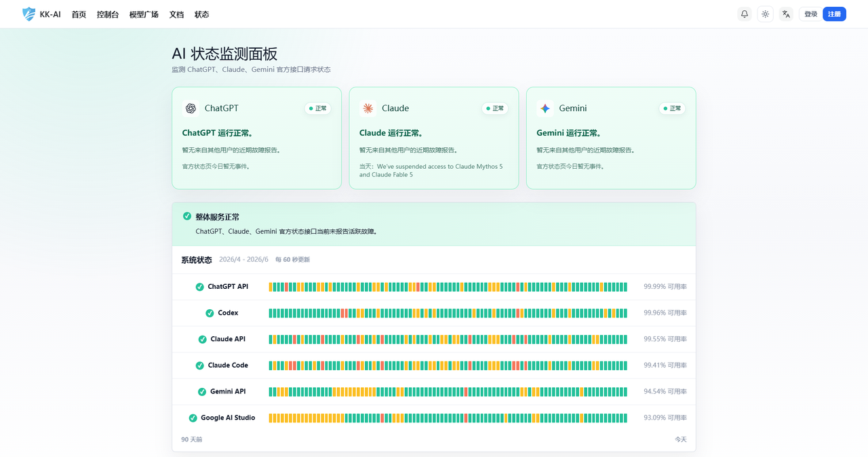Screen dimensions: 868x457
Task: Click the 94.54% 可用率 value
Action: (665, 392)
